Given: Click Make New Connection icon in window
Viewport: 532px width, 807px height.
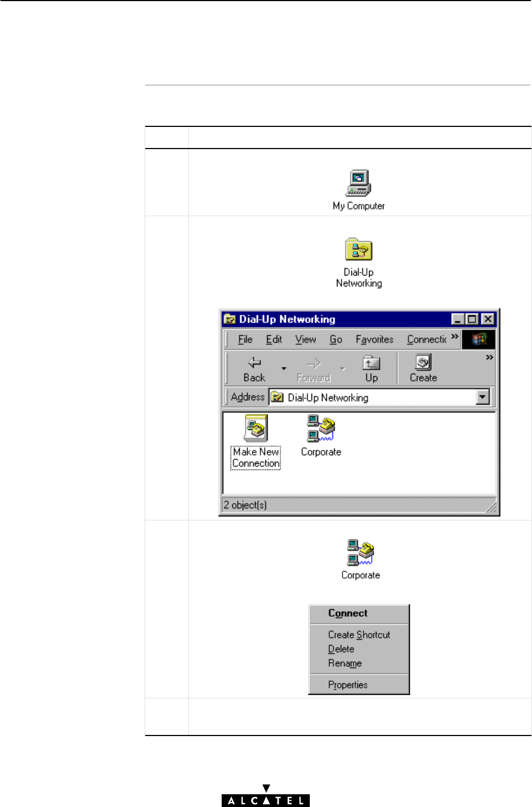Looking at the screenshot, I should click(255, 442).
